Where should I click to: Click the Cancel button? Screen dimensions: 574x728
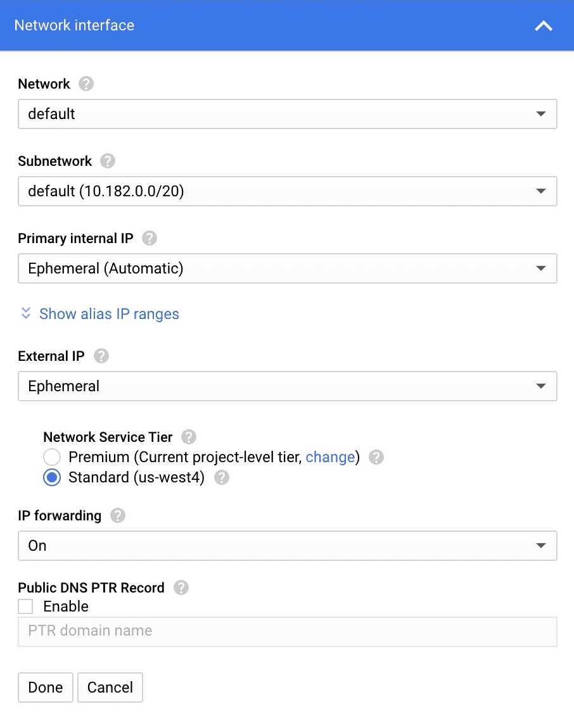click(110, 687)
